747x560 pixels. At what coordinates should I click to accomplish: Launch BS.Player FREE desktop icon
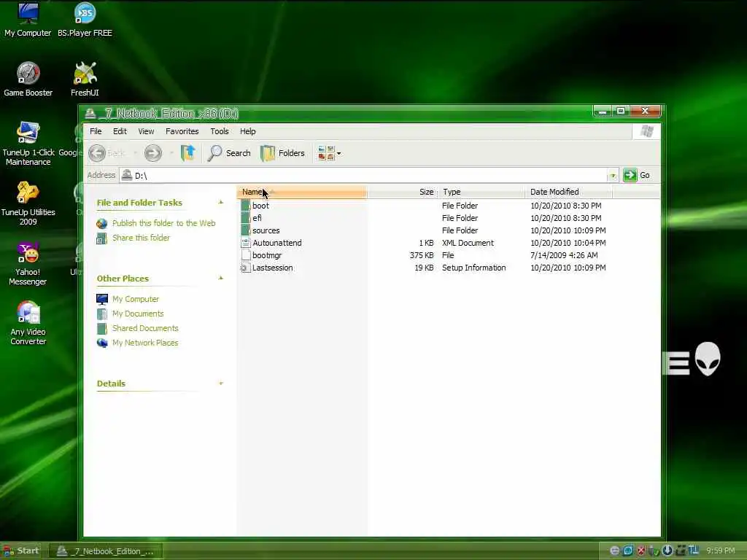pos(85,20)
